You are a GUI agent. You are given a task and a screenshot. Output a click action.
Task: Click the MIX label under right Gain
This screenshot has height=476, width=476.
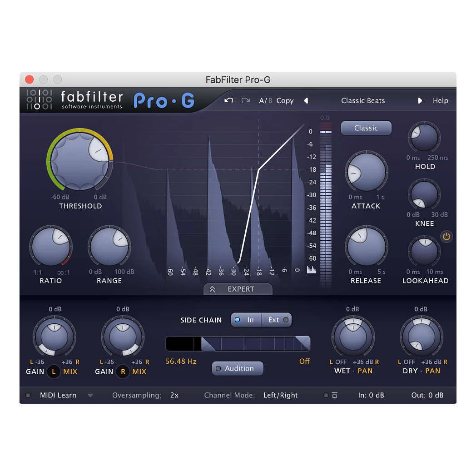pos(139,371)
